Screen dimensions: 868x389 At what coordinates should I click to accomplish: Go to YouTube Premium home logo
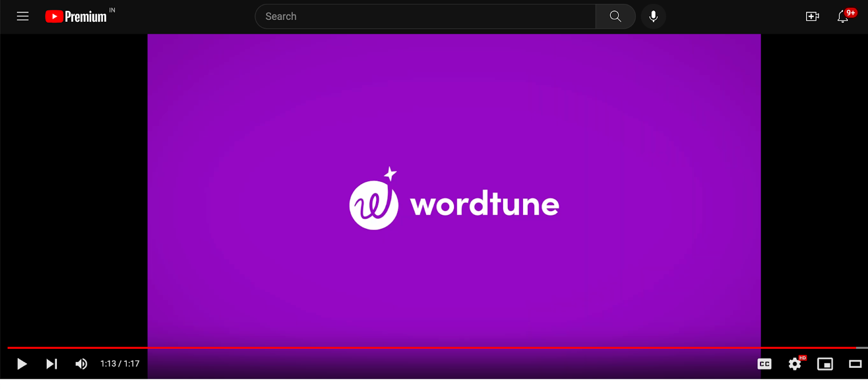click(76, 17)
